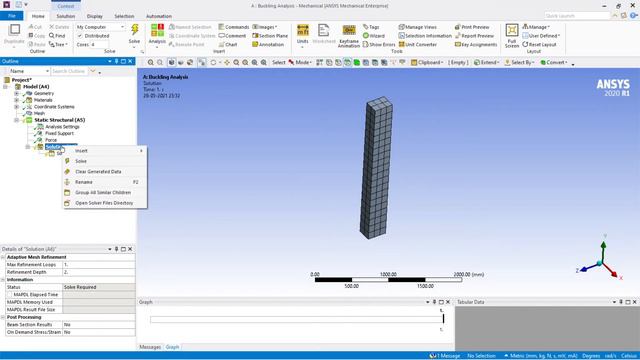Switch to the Automation ribbon tab
This screenshot has height=360, width=640.
coord(159,16)
